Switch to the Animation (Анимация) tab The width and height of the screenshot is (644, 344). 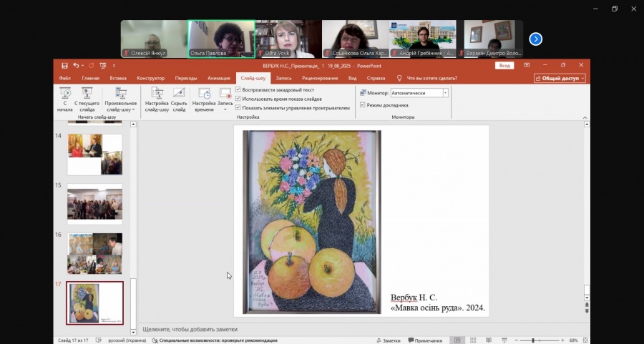(x=218, y=79)
